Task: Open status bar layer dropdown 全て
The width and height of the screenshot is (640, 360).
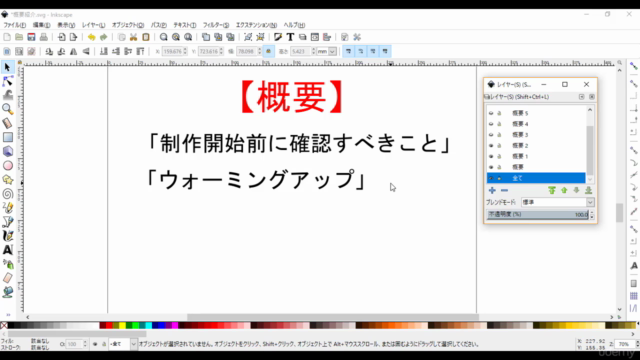Action: click(x=122, y=344)
